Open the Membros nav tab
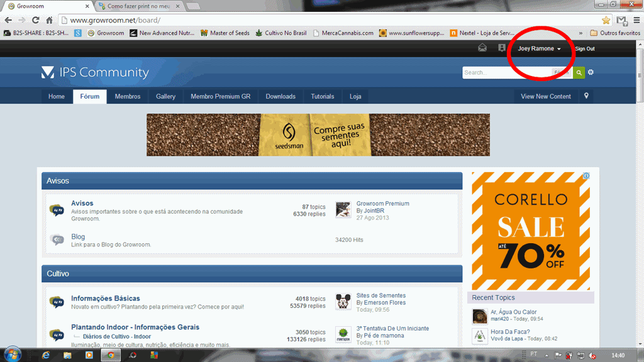The height and width of the screenshot is (362, 644). [127, 96]
